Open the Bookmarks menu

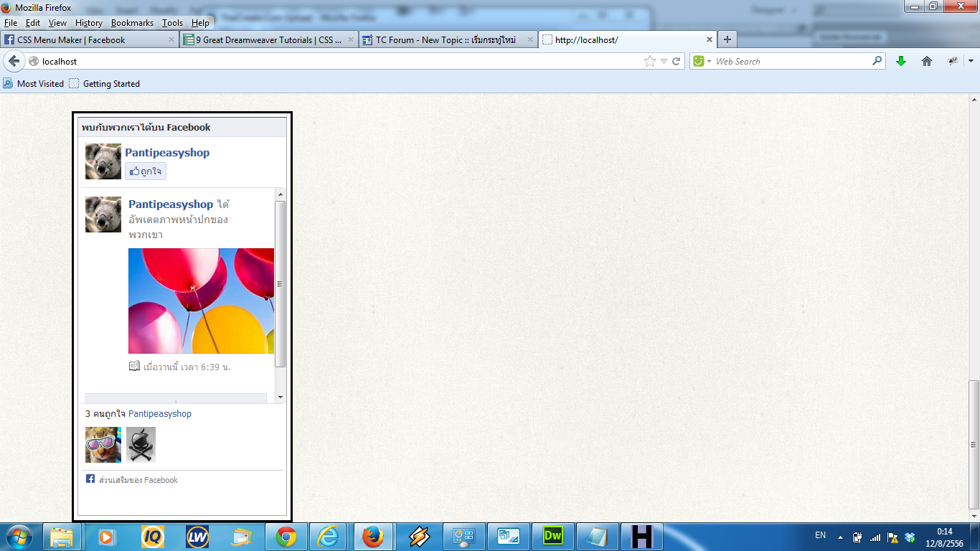[x=132, y=23]
